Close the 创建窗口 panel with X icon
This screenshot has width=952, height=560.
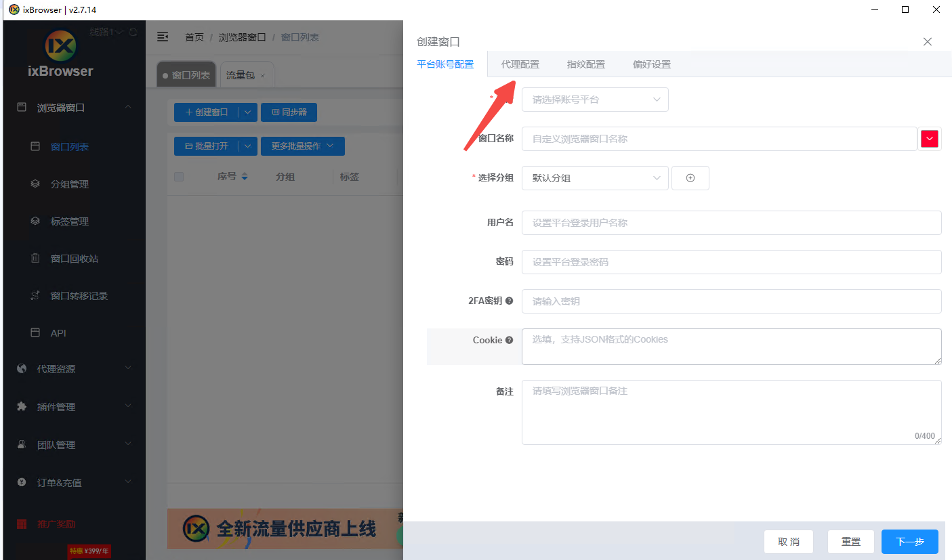(927, 42)
